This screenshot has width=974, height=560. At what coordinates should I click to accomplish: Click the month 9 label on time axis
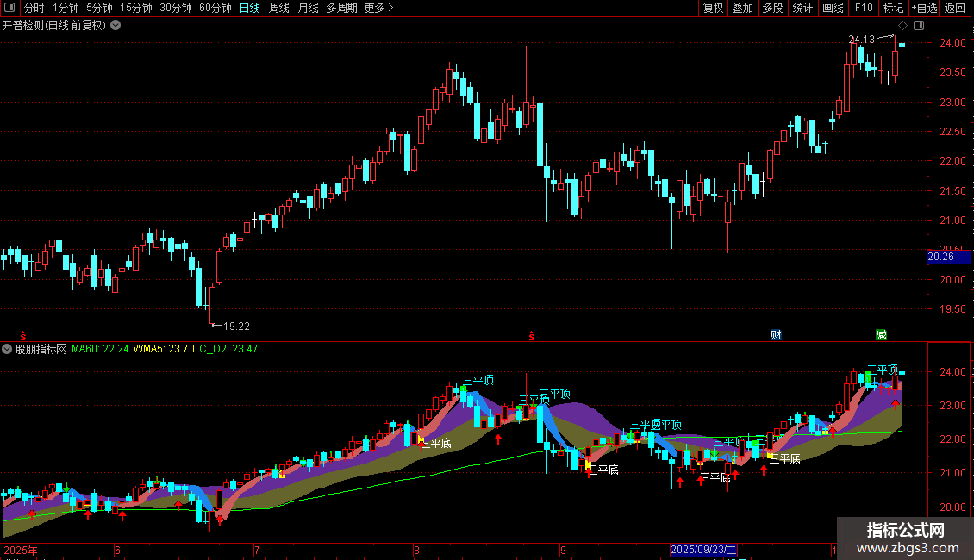pos(563,550)
